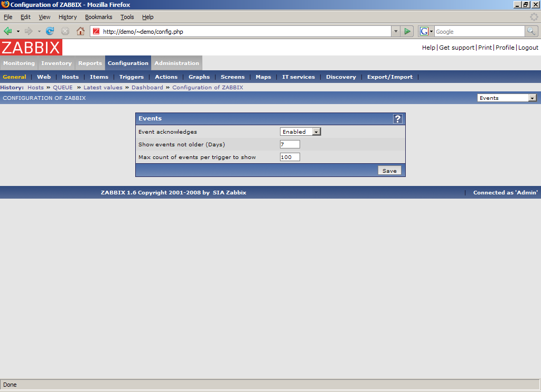Switch to the Administration tab

click(176, 63)
